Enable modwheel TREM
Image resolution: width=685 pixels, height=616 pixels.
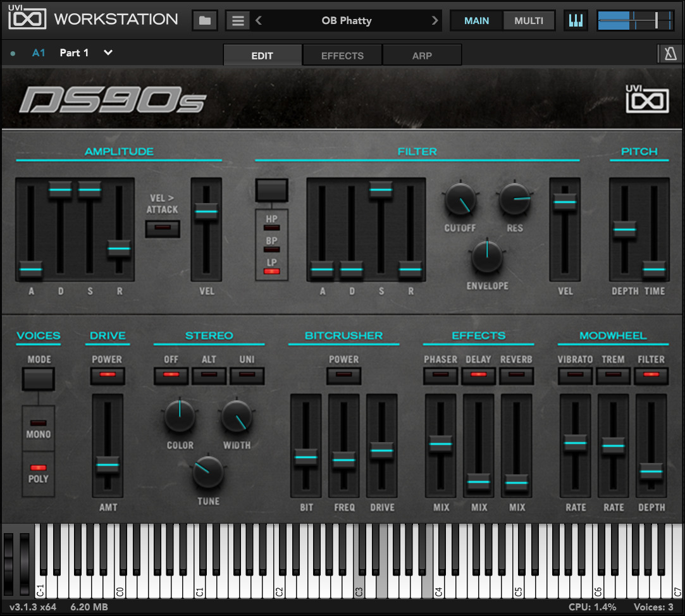coord(614,376)
